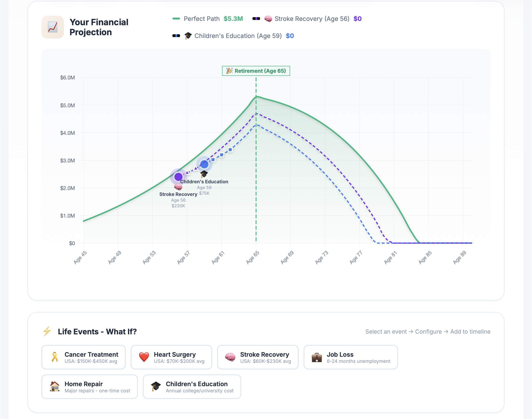Click the blue Children's Education chart marker
The image size is (532, 419).
click(x=204, y=164)
